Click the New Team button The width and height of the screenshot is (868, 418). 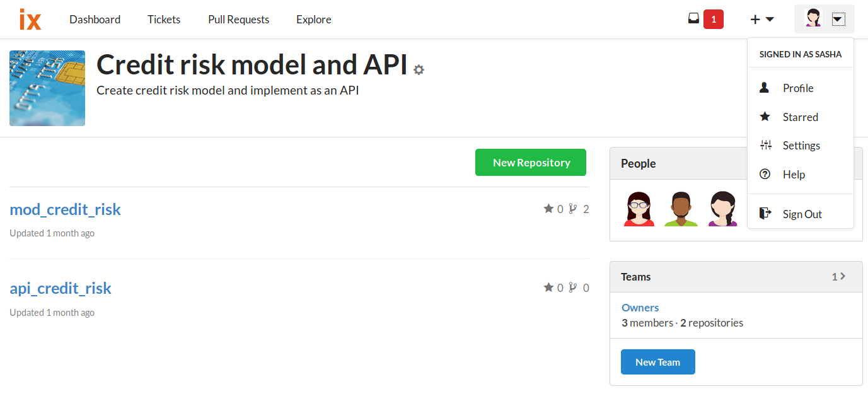point(658,362)
